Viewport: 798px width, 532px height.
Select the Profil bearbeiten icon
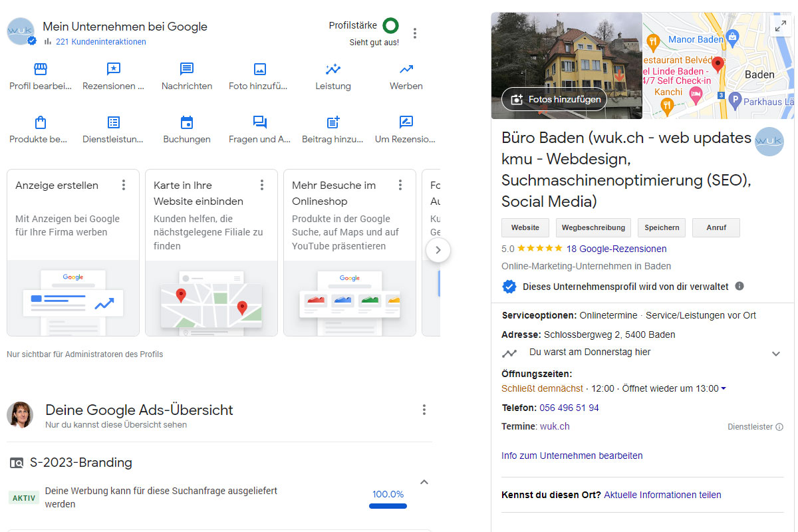[40, 68]
